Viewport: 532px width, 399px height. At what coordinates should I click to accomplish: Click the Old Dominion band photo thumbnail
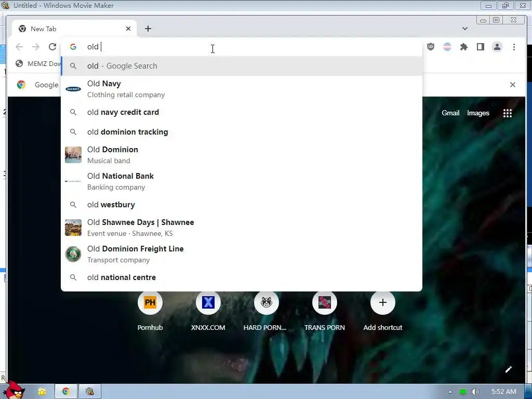(73, 155)
